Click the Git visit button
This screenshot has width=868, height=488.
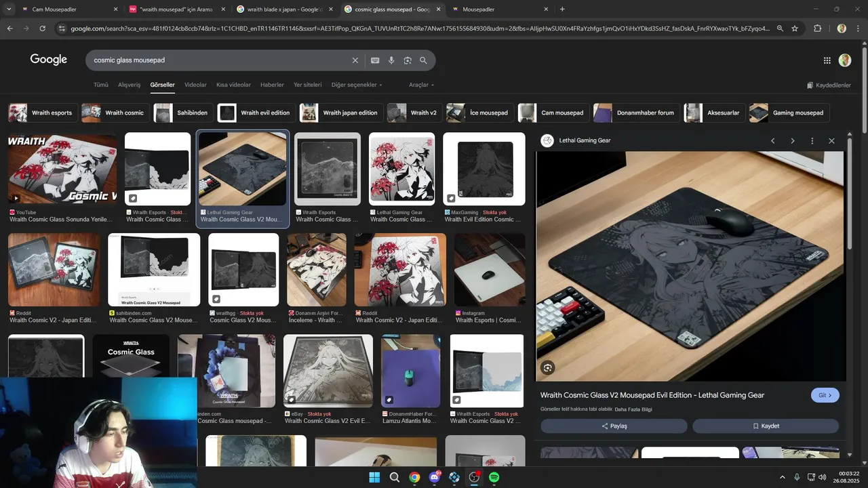tap(825, 395)
